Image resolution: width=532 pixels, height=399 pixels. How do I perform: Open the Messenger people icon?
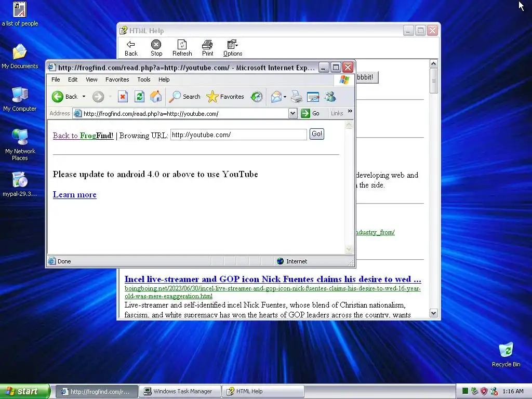click(330, 97)
